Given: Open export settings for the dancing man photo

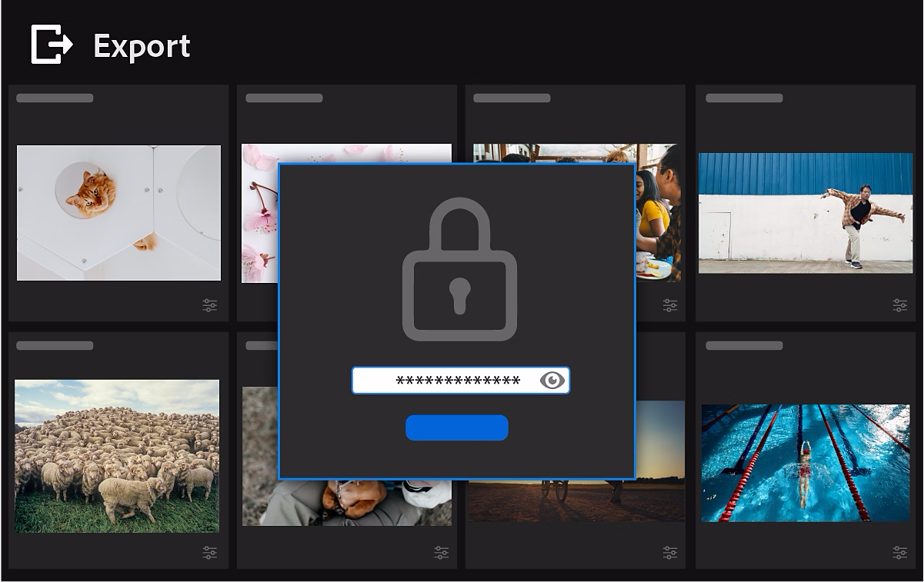Looking at the screenshot, I should (897, 304).
